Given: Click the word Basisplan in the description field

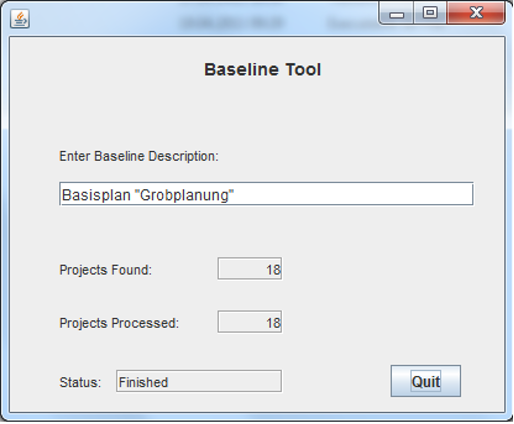Looking at the screenshot, I should (96, 195).
